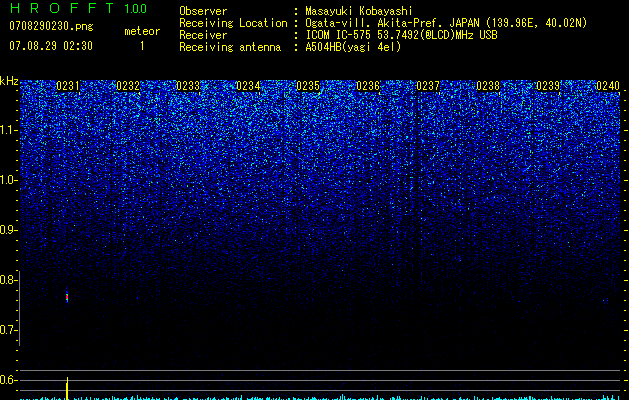Click the Observer name Masayuki Kobayashi
629x400 pixels.
tap(359, 11)
